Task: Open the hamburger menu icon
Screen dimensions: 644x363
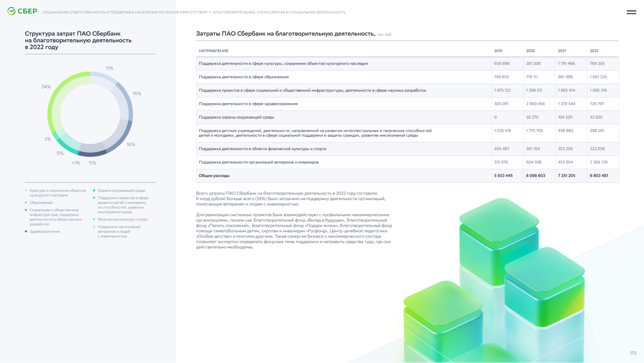Action: coord(631,12)
